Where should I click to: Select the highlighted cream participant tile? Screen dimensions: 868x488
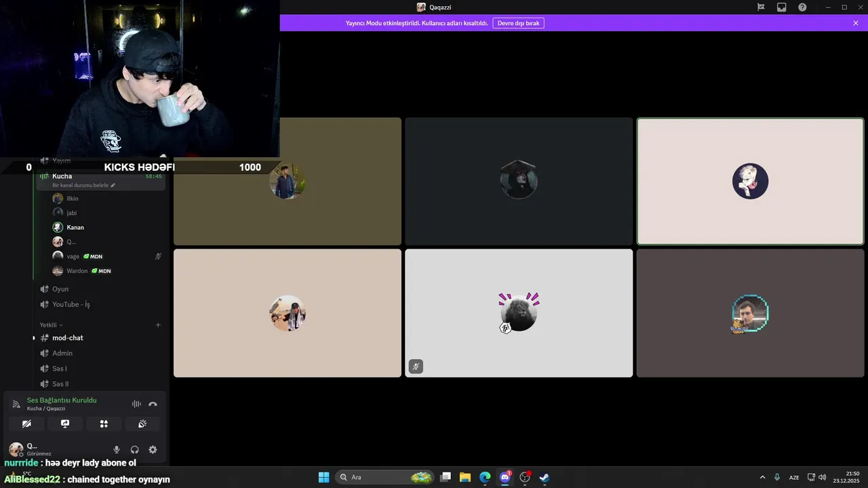pos(750,182)
